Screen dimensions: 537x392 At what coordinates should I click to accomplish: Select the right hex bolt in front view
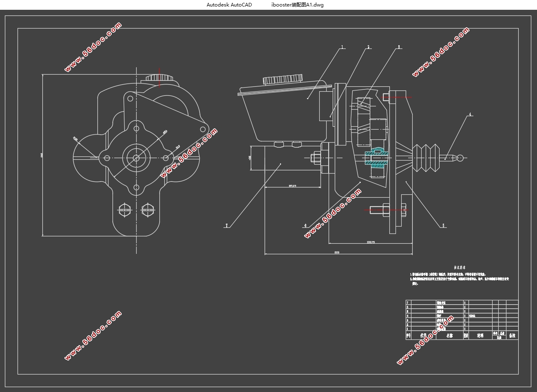(147, 210)
